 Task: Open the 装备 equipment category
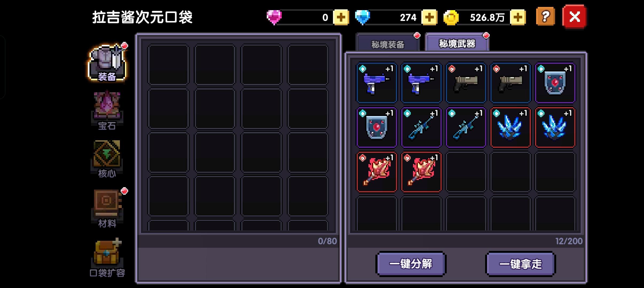[x=107, y=63]
